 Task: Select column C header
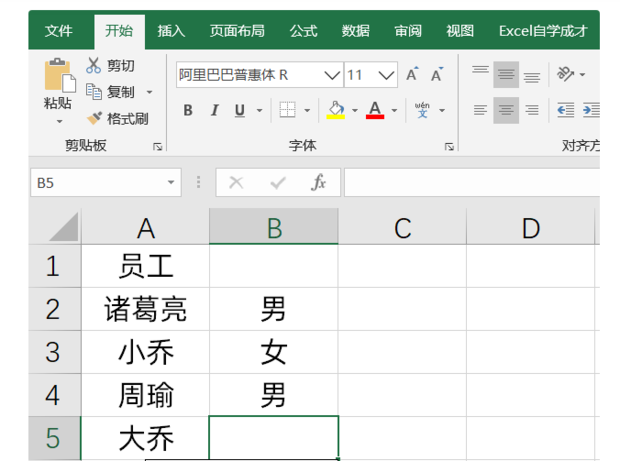coord(403,227)
